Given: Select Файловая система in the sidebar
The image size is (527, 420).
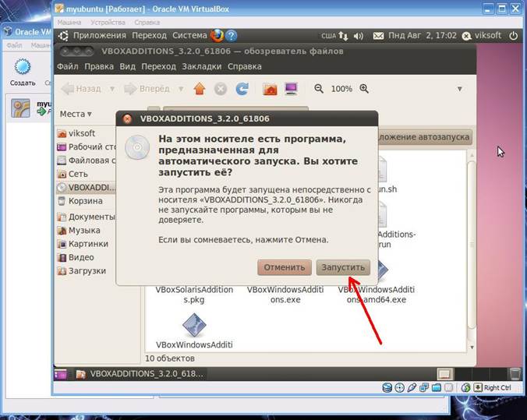Looking at the screenshot, I should point(86,161).
